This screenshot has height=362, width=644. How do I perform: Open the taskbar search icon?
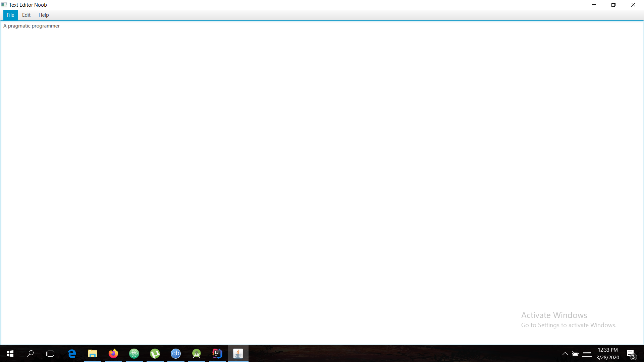30,354
